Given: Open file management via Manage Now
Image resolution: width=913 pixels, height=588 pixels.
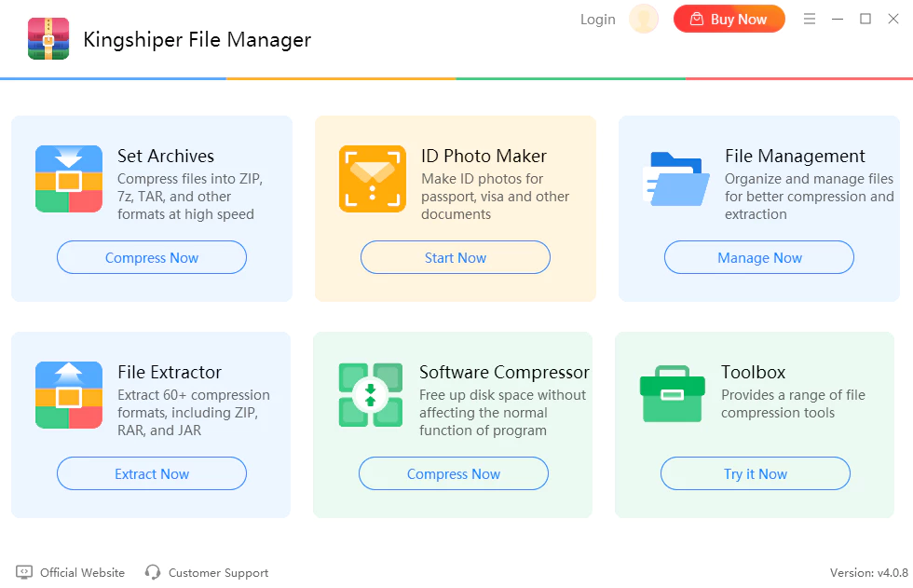Looking at the screenshot, I should click(759, 257).
